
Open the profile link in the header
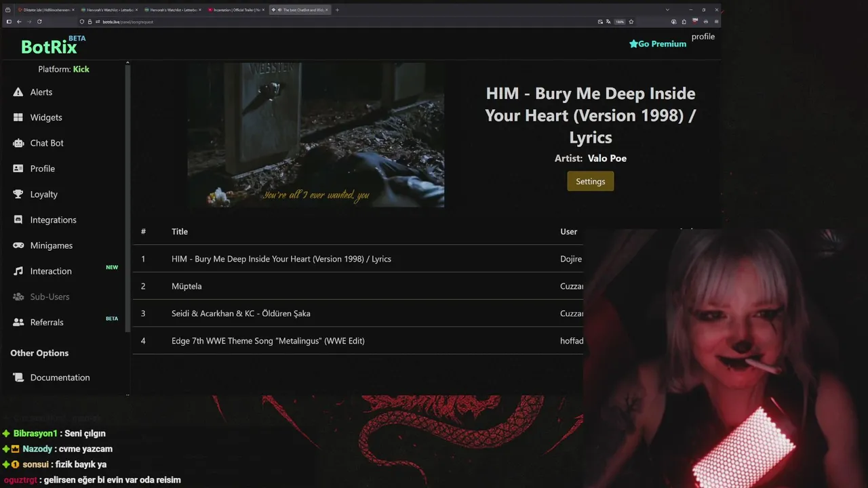(703, 37)
